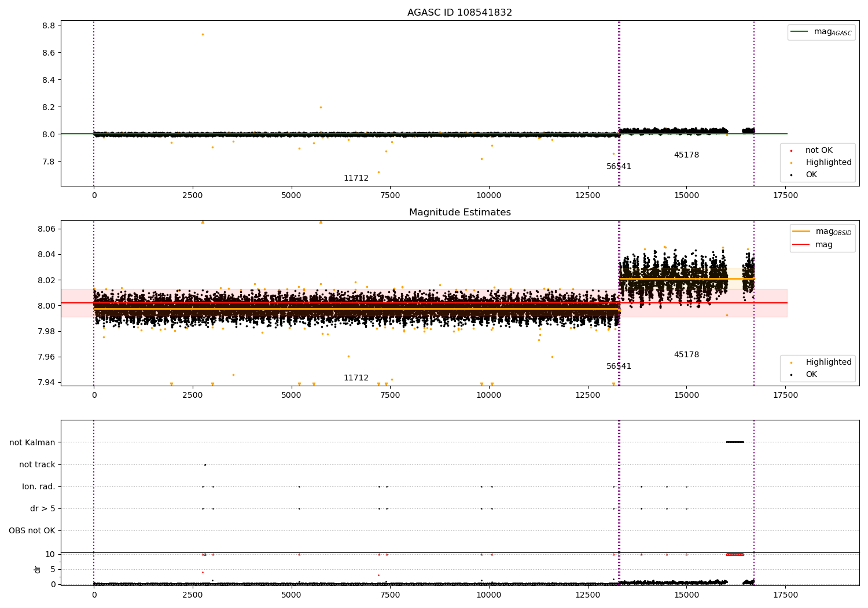Click the 8.6 y-axis tick label
The width and height of the screenshot is (868, 608).
coord(49,53)
